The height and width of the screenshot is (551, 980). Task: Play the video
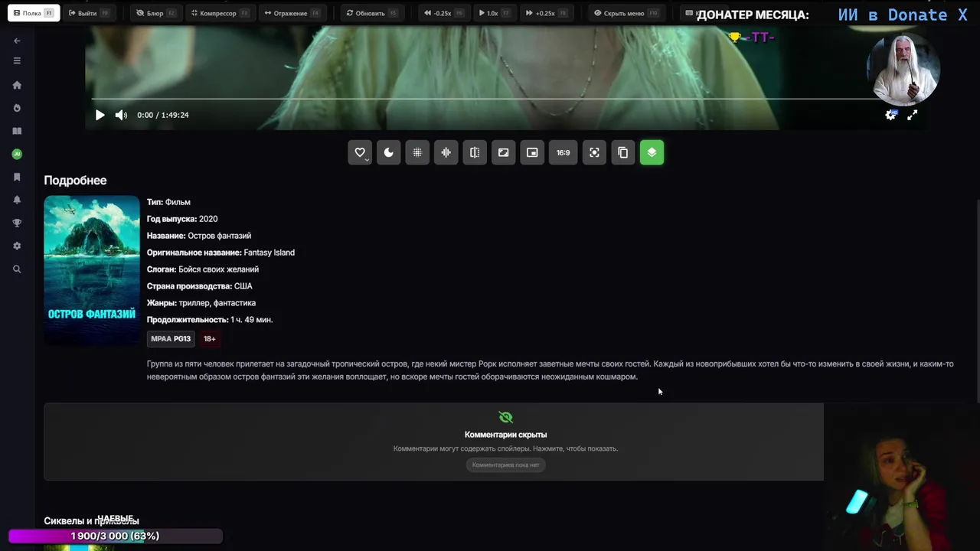coord(100,115)
